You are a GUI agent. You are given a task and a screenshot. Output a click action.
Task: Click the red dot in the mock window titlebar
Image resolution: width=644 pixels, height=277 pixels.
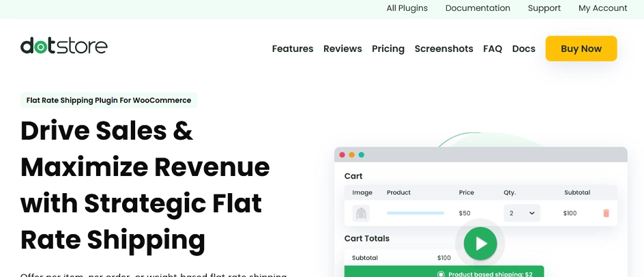(x=342, y=155)
